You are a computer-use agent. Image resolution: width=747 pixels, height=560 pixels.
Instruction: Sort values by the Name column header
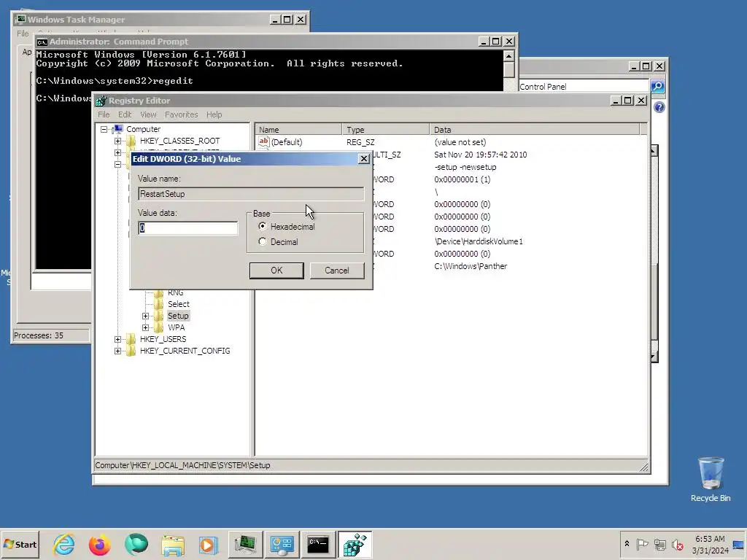(298, 130)
